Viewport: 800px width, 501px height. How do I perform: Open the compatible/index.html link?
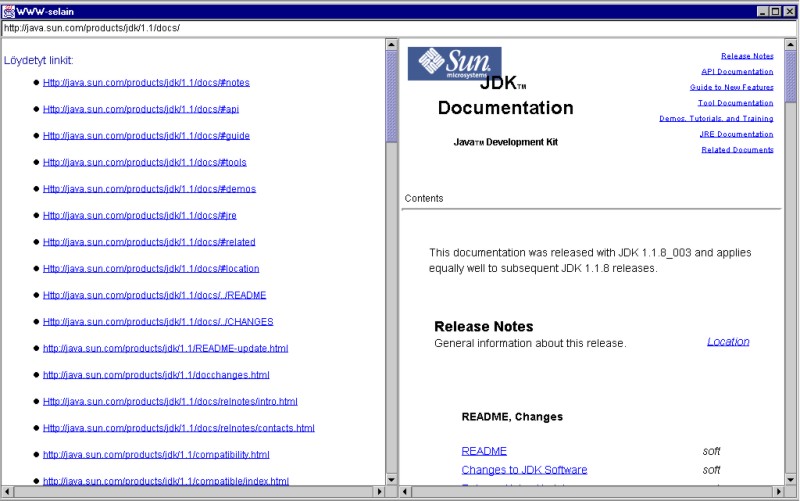(x=166, y=481)
